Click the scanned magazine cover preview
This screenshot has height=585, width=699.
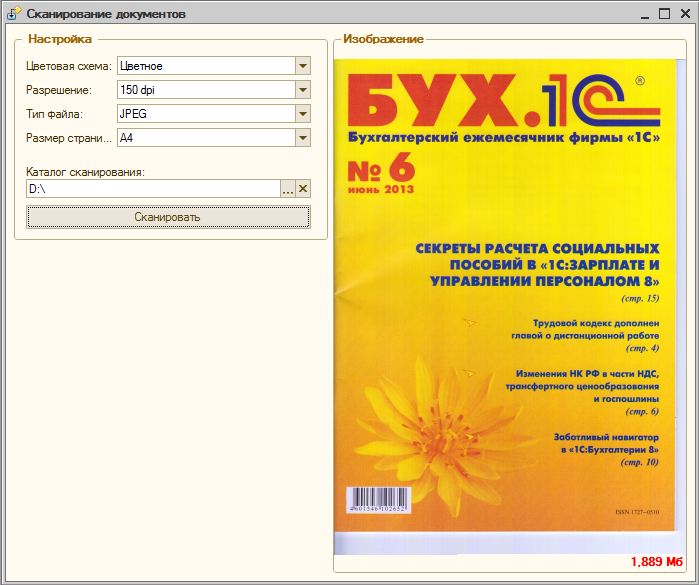click(509, 307)
